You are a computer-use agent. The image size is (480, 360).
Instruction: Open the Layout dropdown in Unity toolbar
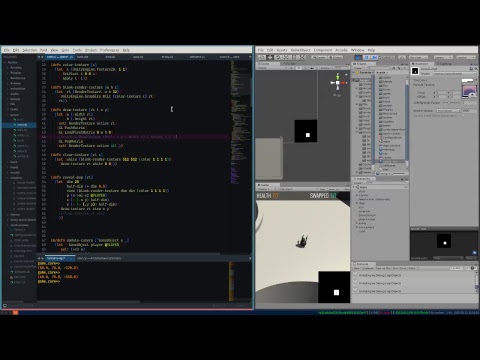point(466,57)
